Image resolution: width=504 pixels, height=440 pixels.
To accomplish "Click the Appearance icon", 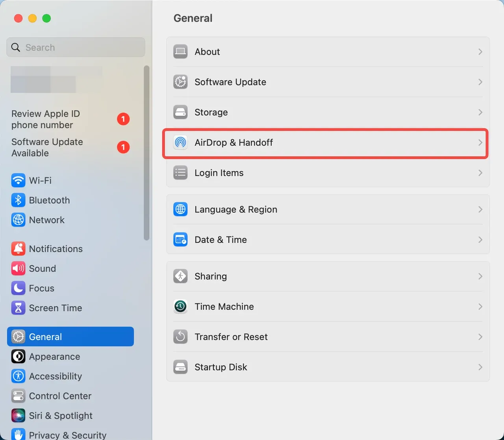I will [x=18, y=357].
